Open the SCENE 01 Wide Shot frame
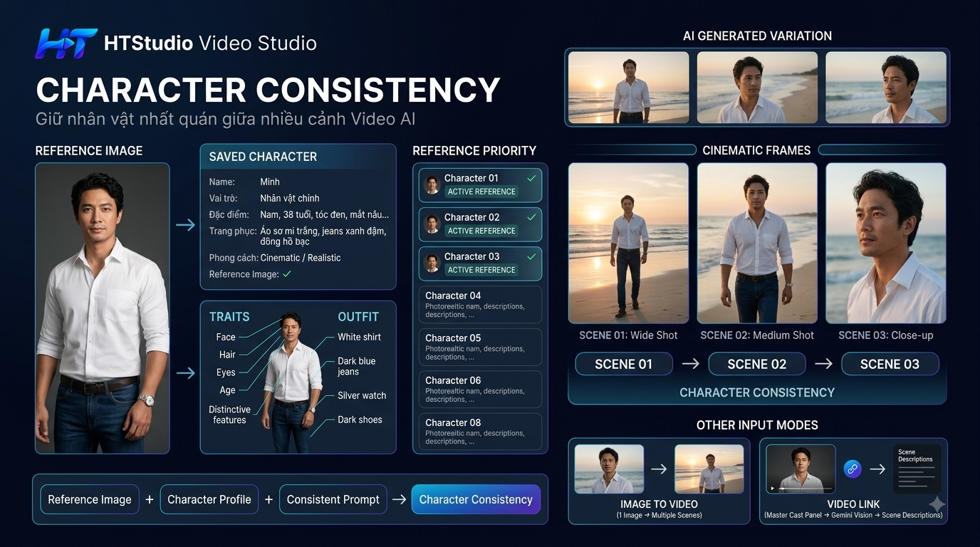 pyautogui.click(x=628, y=244)
